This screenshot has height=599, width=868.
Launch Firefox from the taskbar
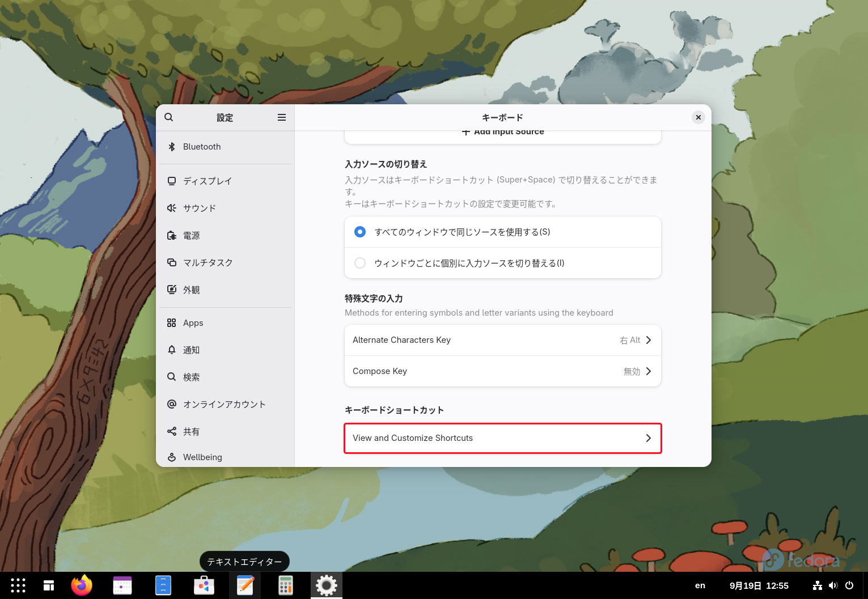(82, 585)
